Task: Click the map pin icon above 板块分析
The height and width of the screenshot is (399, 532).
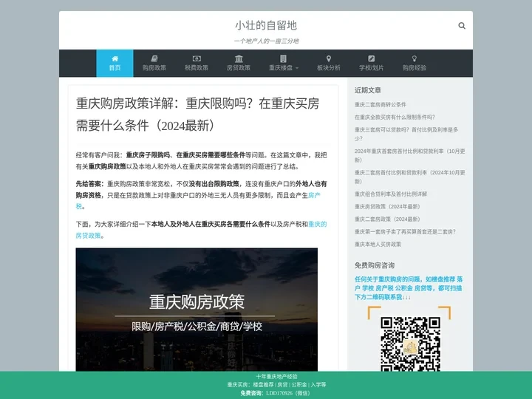Action: pyautogui.click(x=328, y=58)
